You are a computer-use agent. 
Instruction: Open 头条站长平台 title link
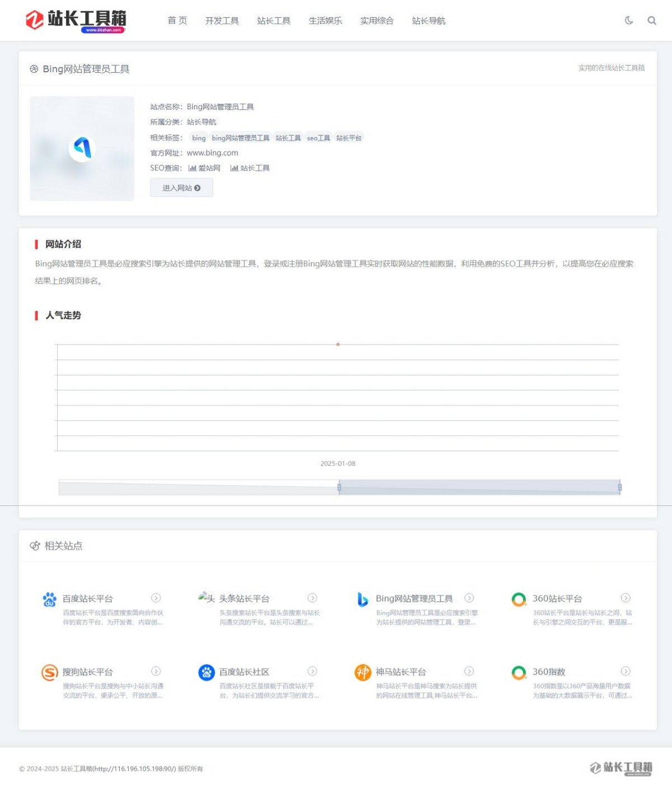coord(244,598)
